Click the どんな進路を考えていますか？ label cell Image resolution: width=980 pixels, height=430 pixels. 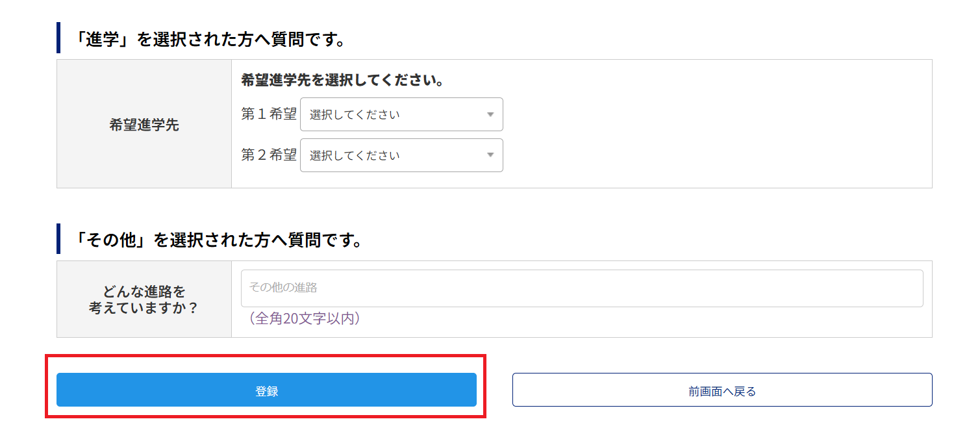(144, 299)
